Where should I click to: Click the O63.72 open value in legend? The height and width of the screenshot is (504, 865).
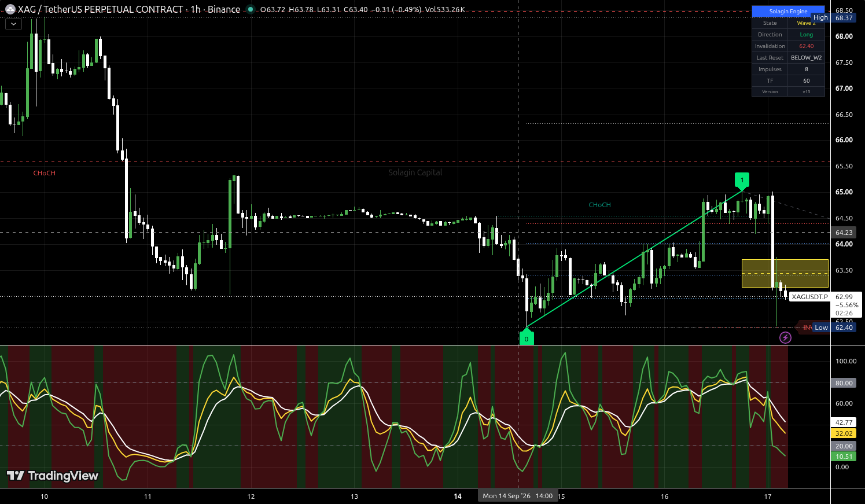[273, 9]
